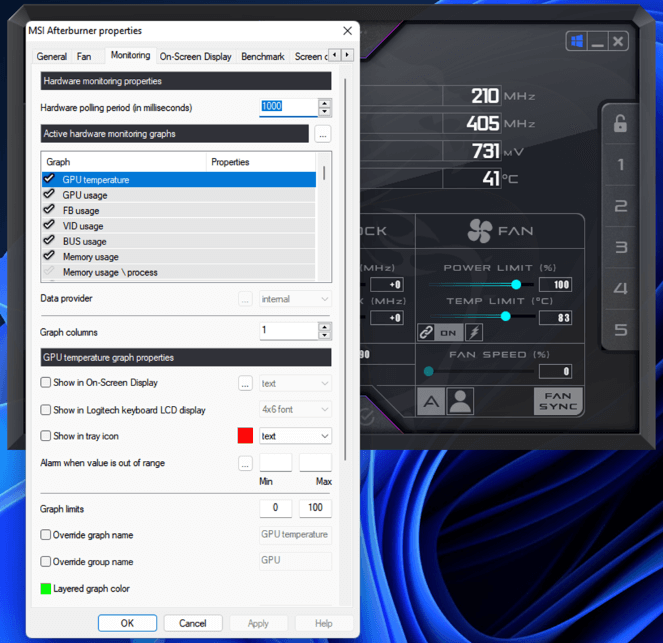Image resolution: width=663 pixels, height=643 pixels.
Task: Toggle the BUS usage graph checkmark
Action: (x=49, y=240)
